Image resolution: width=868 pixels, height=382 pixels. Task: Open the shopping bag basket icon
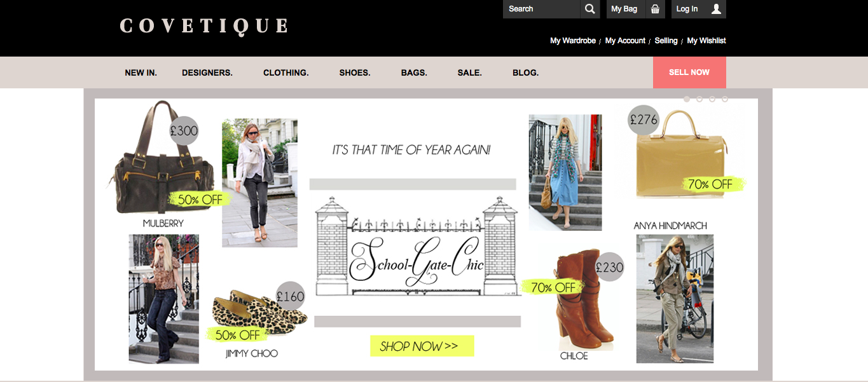[x=655, y=9]
